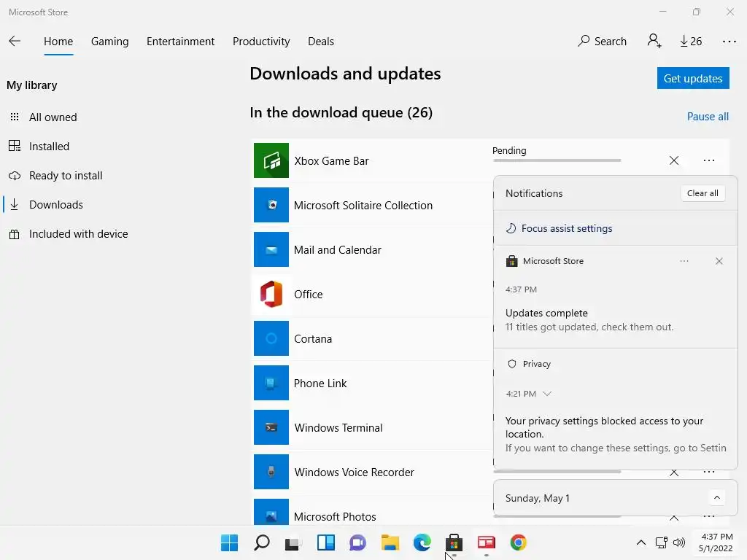
Task: Click the Mail and Calendar icon
Action: click(x=271, y=249)
